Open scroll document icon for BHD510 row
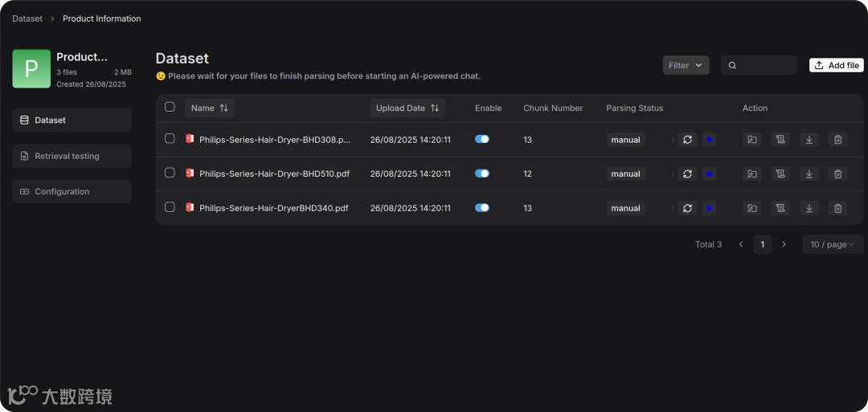The width and height of the screenshot is (868, 412). [x=780, y=173]
